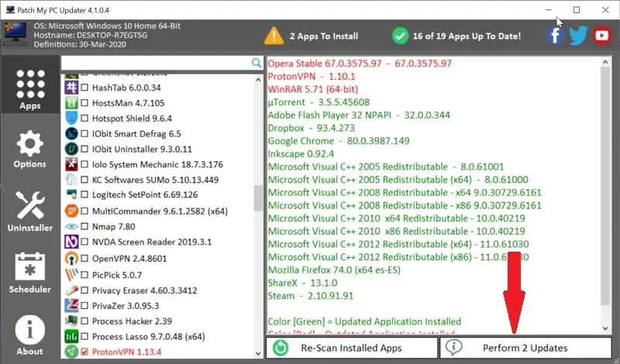Select the Dropbox 93.4.273 entry
620x364 pixels.
tap(312, 128)
